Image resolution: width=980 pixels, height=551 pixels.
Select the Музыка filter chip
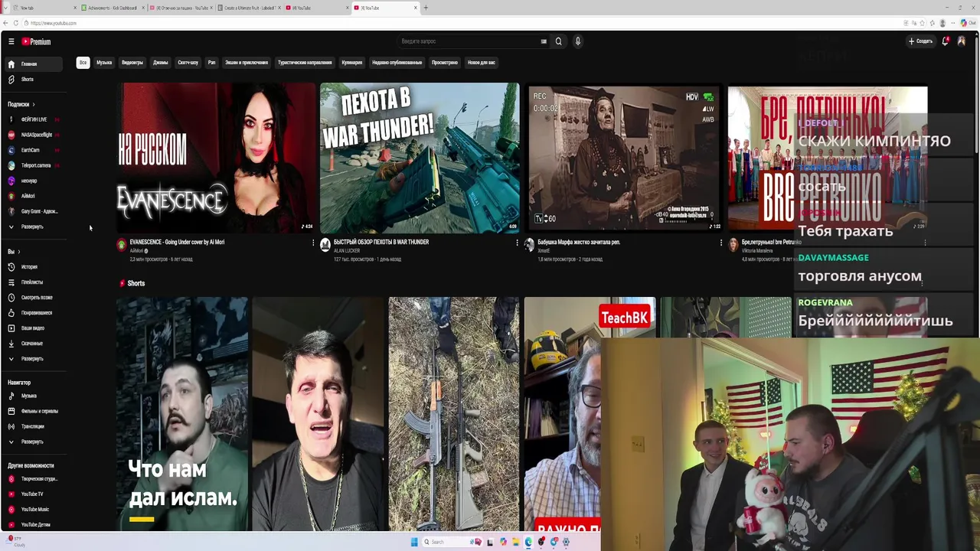pyautogui.click(x=104, y=63)
